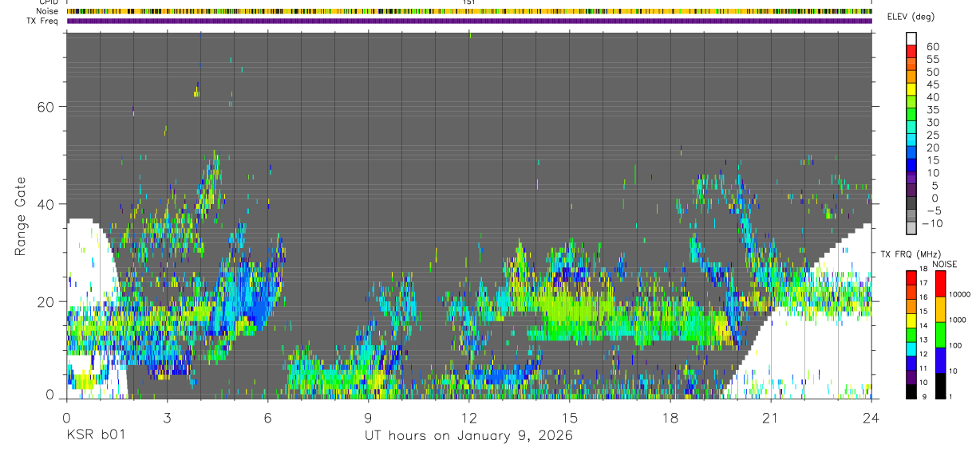980x452 pixels.
Task: Click the x-axis tick label 21
Action: (x=770, y=417)
